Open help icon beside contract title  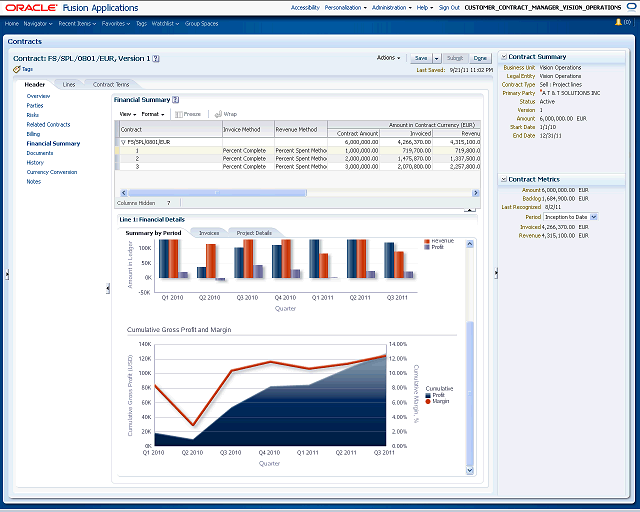(x=156, y=59)
